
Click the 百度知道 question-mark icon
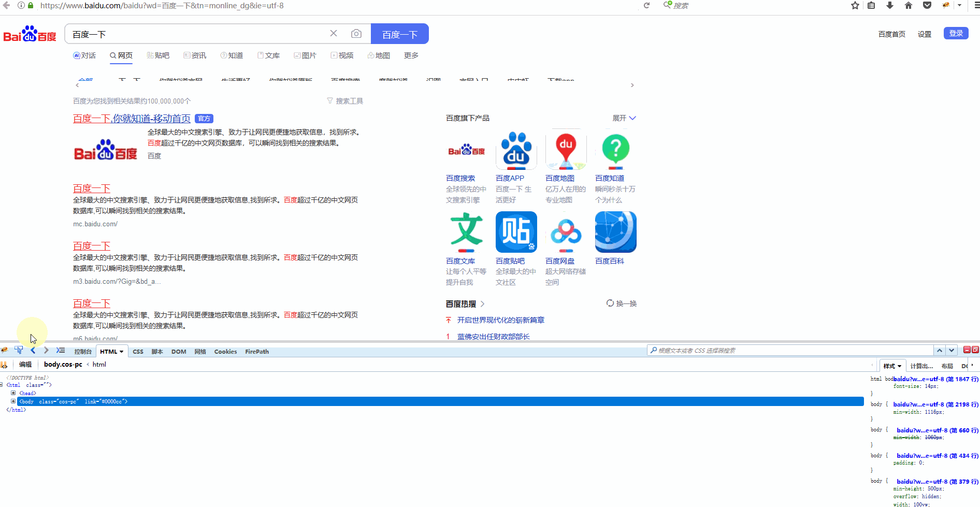(x=616, y=150)
